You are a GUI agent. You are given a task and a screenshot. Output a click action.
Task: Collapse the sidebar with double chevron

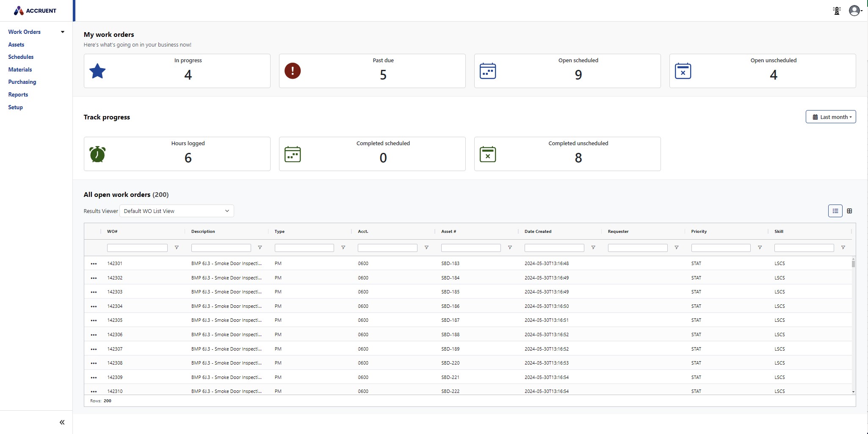pyautogui.click(x=62, y=422)
